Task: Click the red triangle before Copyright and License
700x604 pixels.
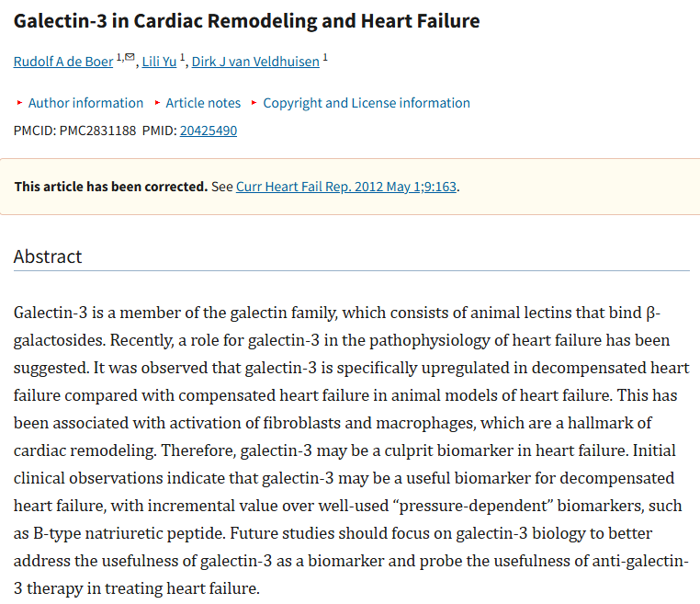Action: pyautogui.click(x=254, y=103)
